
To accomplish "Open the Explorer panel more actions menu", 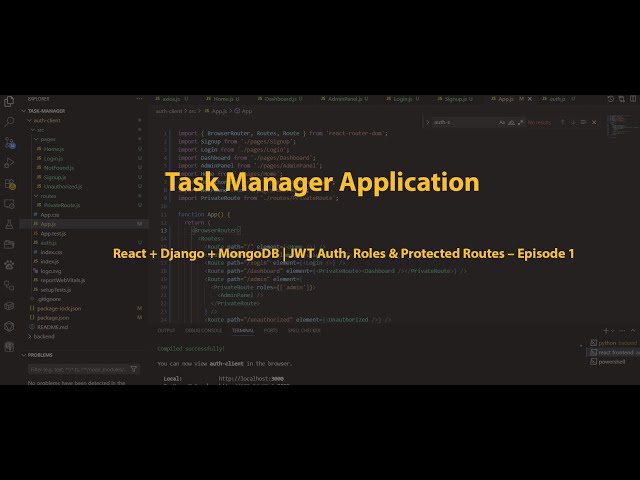I will point(139,99).
